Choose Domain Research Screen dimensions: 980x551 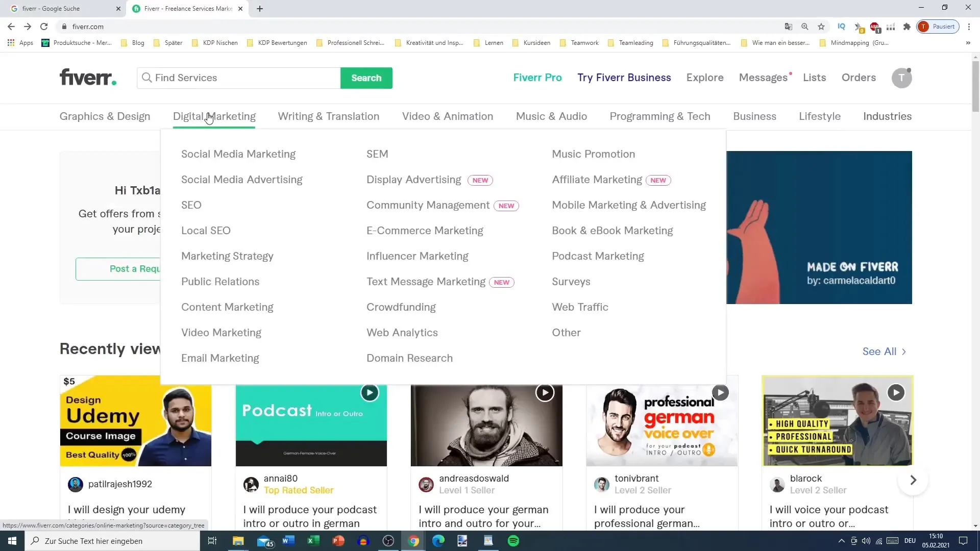409,358
